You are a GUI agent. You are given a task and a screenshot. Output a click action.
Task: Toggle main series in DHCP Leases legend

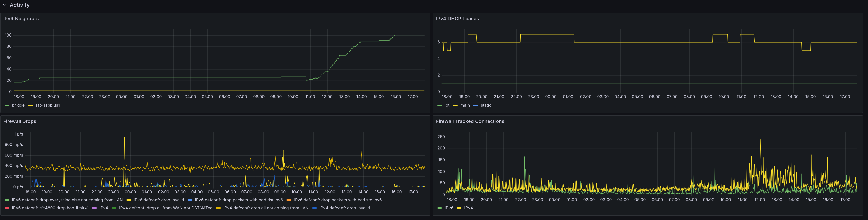[465, 105]
